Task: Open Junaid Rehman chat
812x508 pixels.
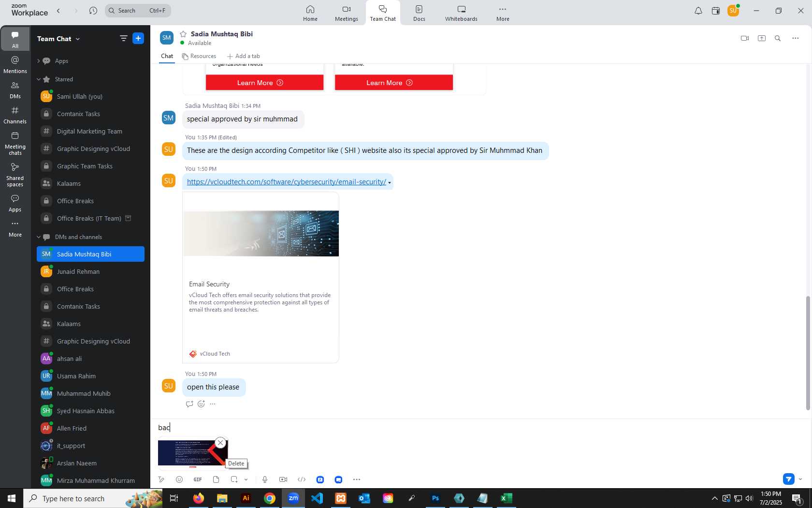Action: coord(90,271)
